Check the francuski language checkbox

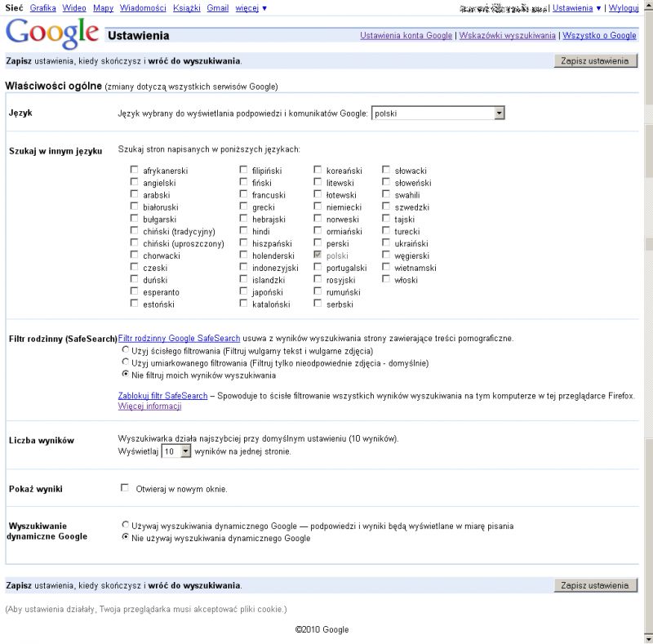[243, 193]
